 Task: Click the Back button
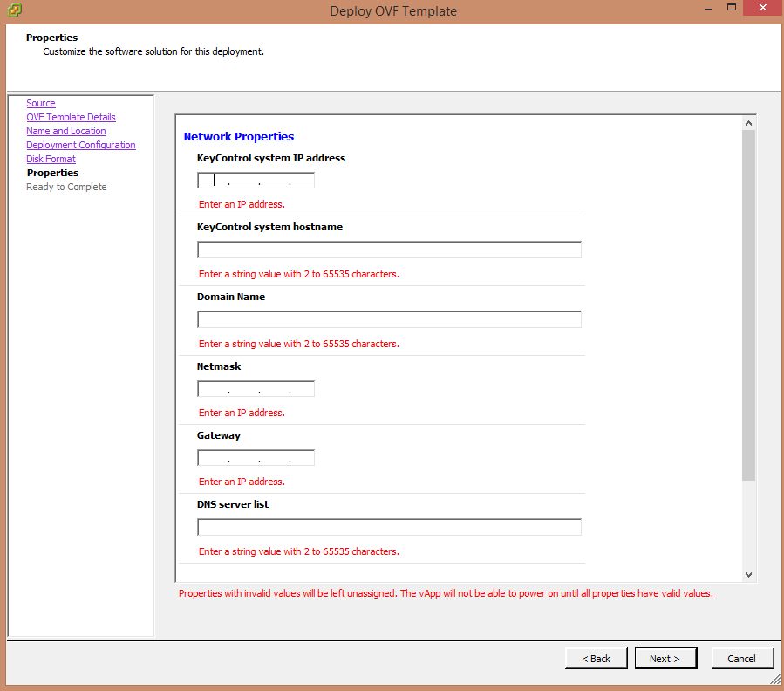[596, 659]
